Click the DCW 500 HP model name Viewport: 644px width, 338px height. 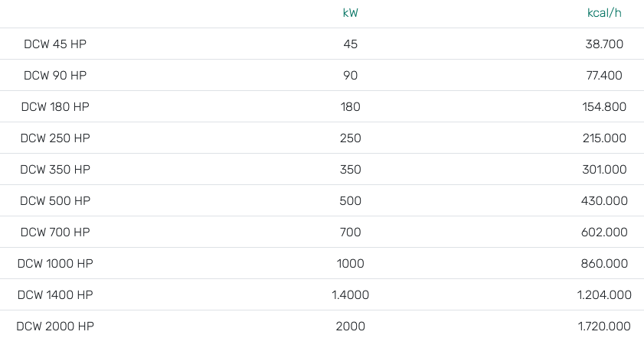(55, 201)
